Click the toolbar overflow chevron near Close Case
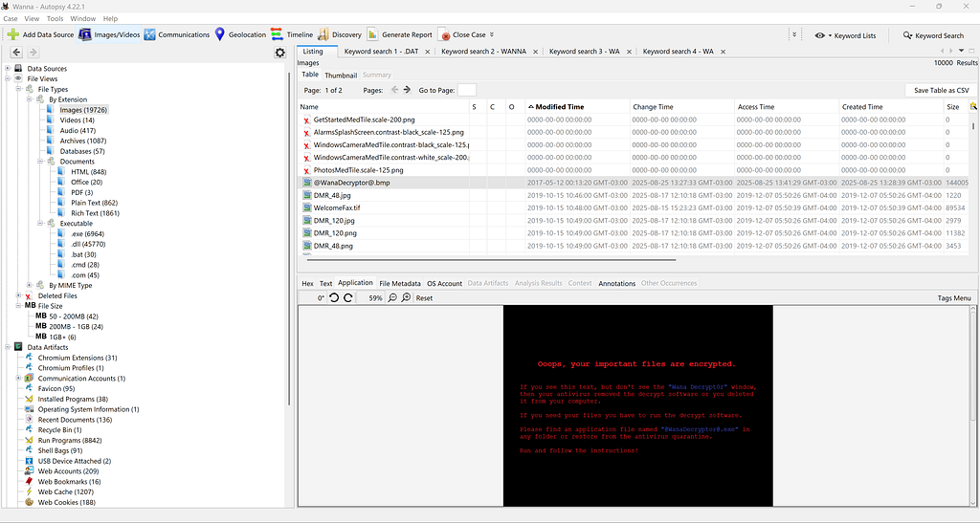The height and width of the screenshot is (523, 980). (x=492, y=34)
